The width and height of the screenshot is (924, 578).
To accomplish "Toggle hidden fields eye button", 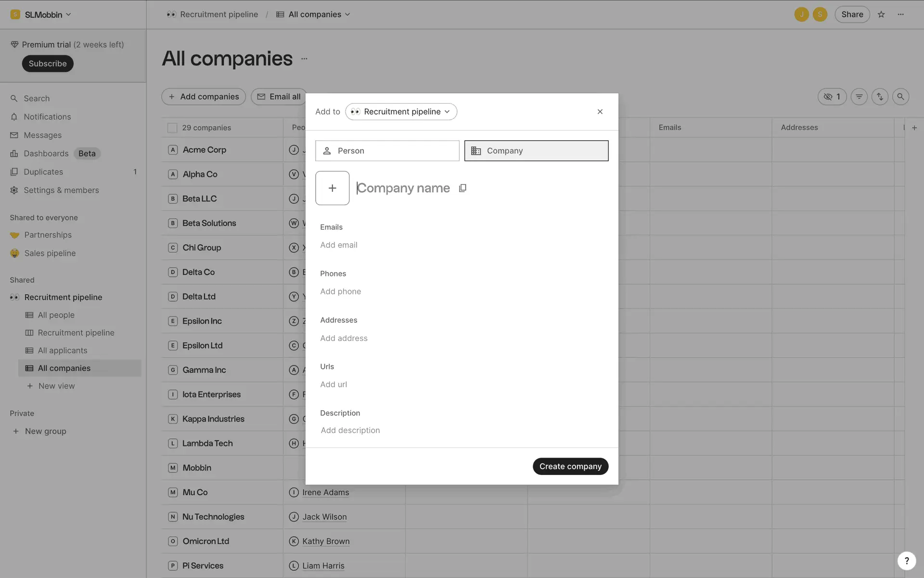I will tap(832, 97).
